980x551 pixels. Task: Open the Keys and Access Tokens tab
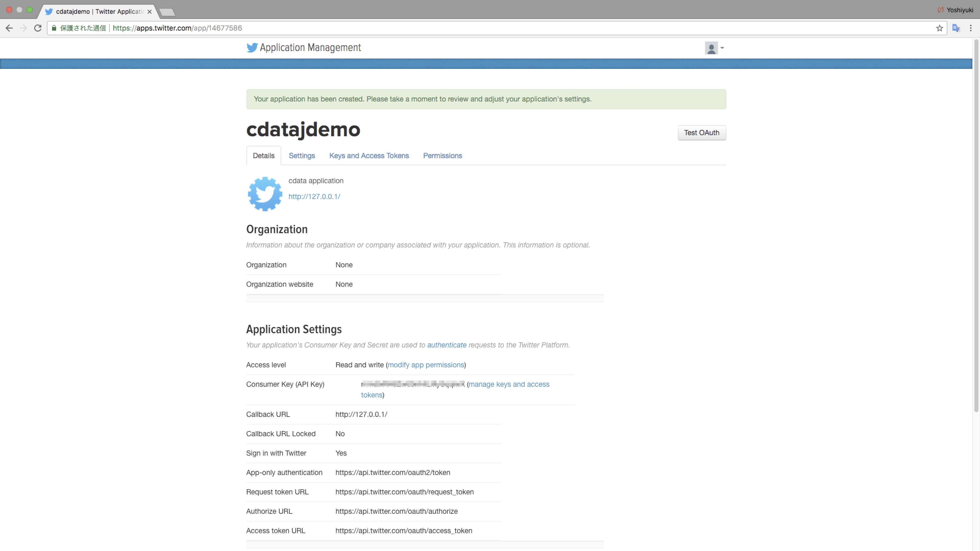[369, 156]
